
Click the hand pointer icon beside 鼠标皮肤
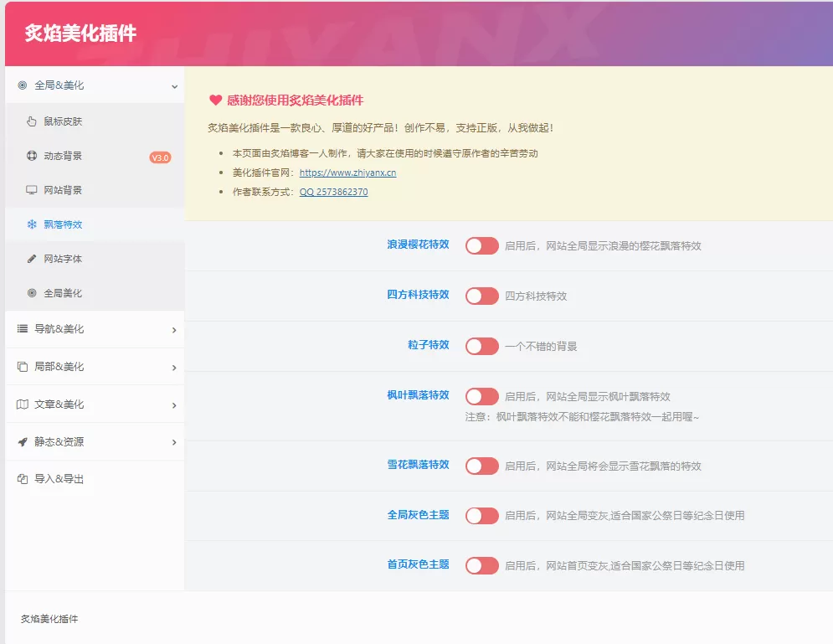[32, 121]
